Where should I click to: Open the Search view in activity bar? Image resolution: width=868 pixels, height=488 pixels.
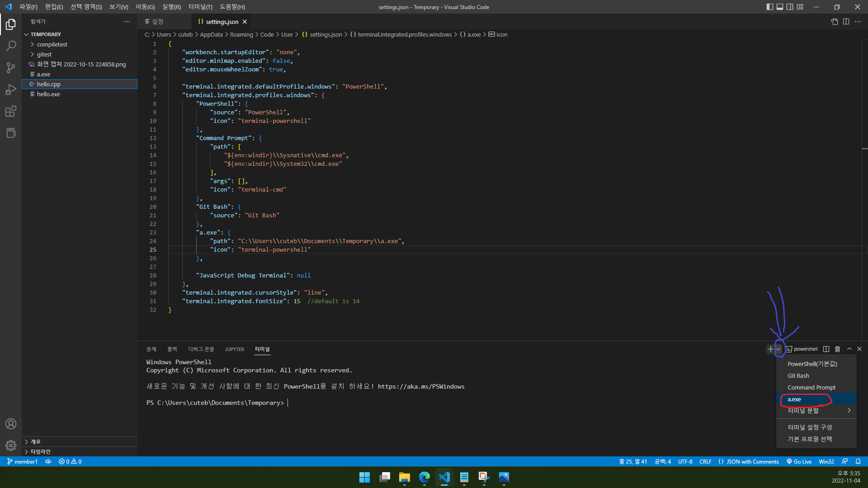[x=11, y=46]
